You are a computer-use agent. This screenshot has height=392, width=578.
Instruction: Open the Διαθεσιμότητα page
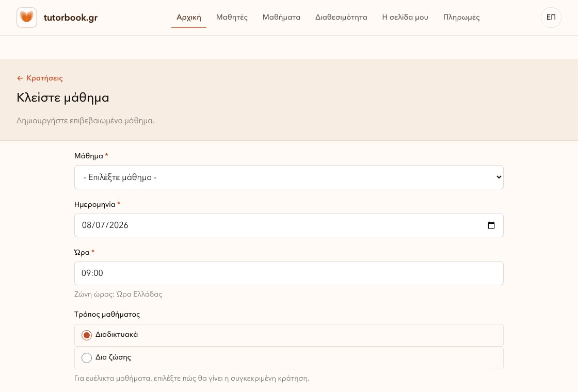[x=341, y=18]
